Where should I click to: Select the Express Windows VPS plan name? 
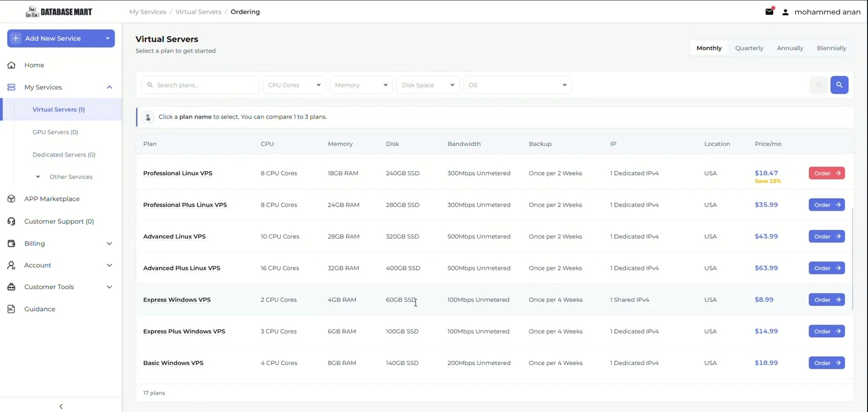(177, 300)
